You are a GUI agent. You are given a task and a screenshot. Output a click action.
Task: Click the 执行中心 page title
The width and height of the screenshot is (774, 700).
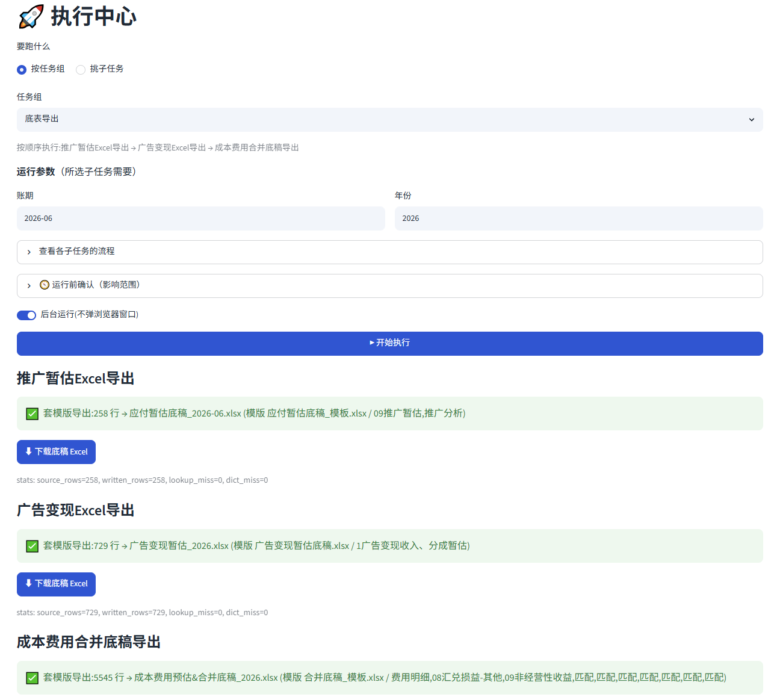[94, 17]
